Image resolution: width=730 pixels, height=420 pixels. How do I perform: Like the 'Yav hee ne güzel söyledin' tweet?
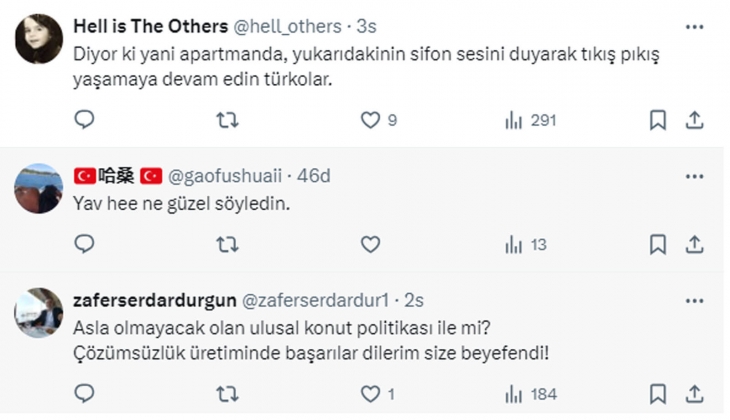point(370,244)
